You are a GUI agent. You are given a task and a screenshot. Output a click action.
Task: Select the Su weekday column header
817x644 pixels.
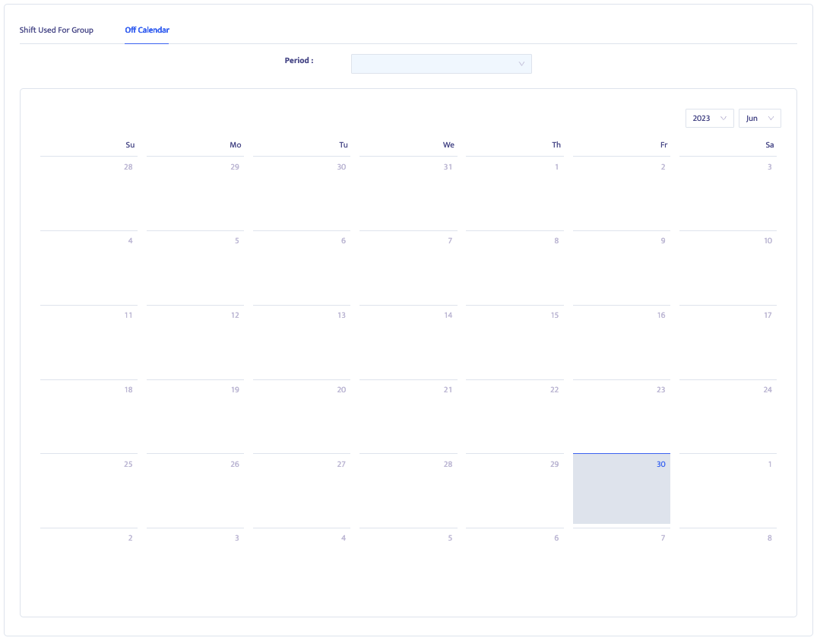(x=129, y=144)
